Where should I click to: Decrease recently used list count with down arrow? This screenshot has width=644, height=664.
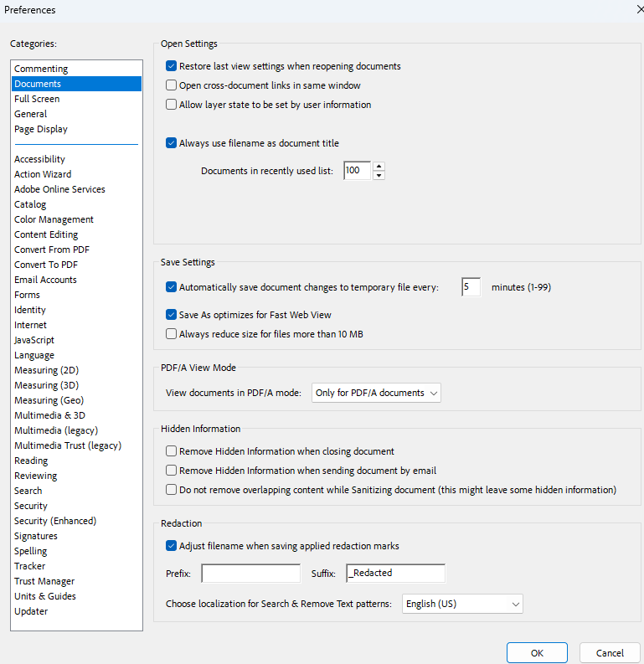point(379,175)
